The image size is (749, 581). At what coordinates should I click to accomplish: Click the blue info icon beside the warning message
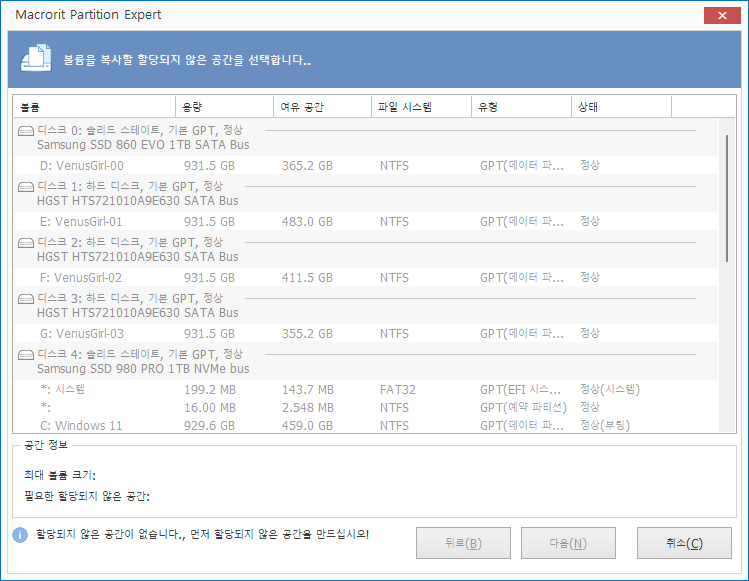pos(20,535)
